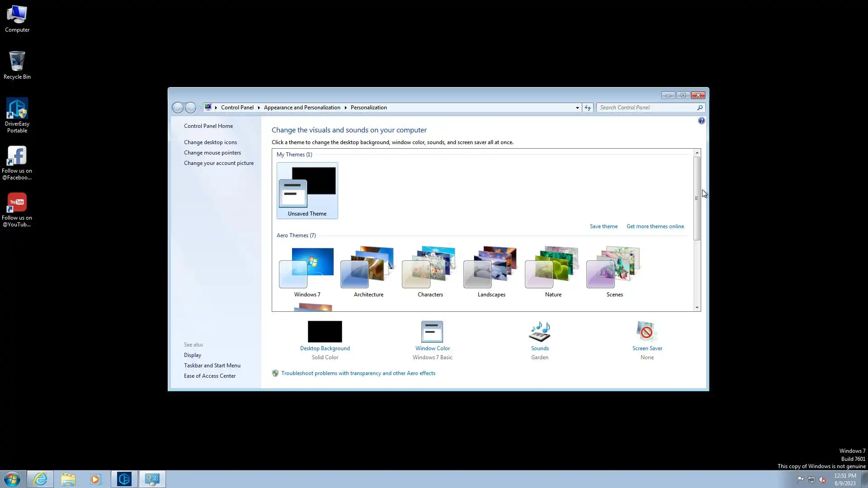Viewport: 868px width, 488px height.
Task: Select the Architecture Aero theme
Action: [x=368, y=271]
